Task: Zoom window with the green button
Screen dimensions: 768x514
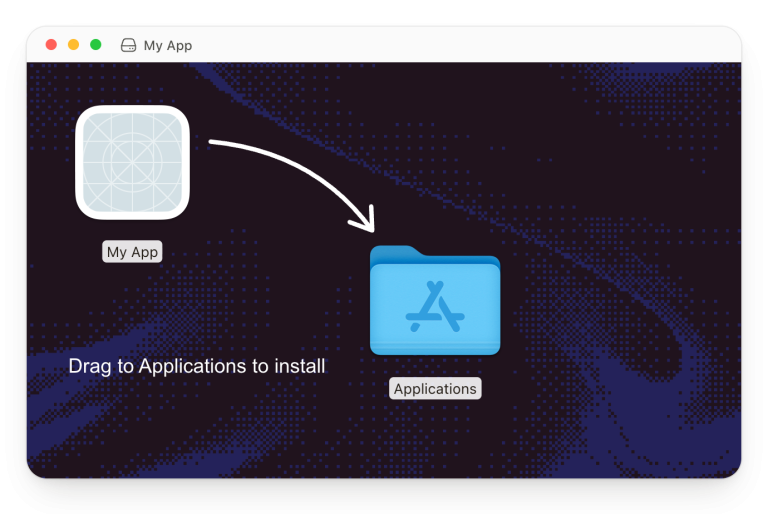Action: click(96, 45)
